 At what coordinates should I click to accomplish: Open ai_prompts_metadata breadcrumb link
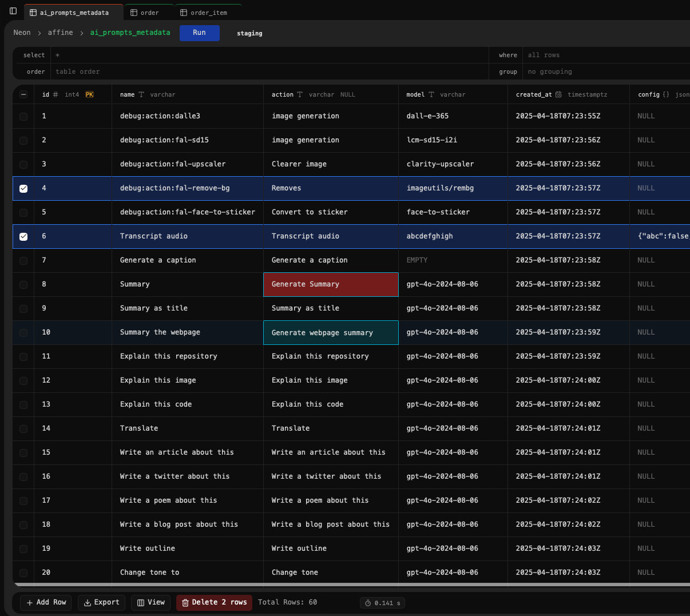coord(130,33)
